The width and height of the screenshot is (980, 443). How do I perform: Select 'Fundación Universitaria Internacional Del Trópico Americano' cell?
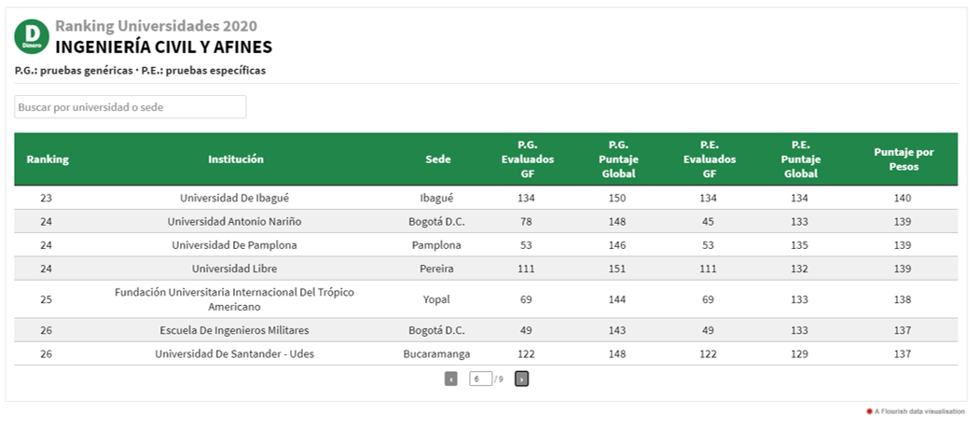(x=234, y=299)
